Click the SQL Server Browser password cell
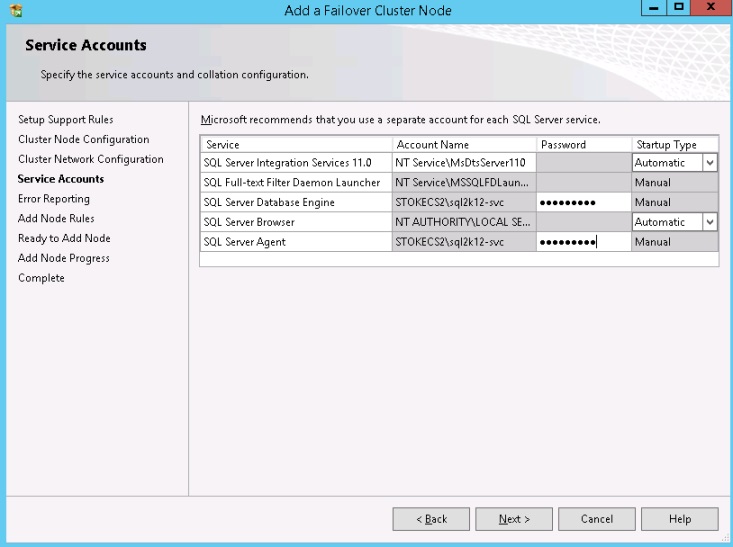 (583, 222)
